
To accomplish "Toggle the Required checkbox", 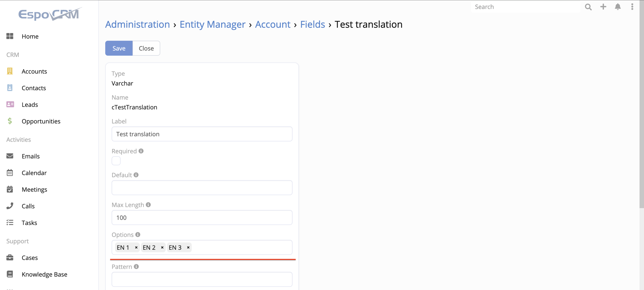I will click(116, 161).
